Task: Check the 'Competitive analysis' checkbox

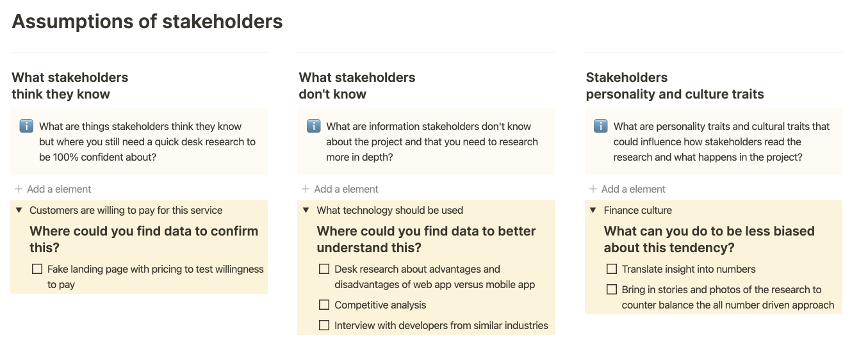Action: click(324, 305)
